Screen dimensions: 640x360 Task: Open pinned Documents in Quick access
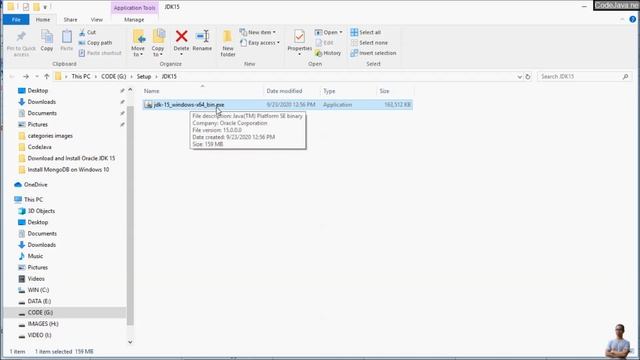coord(42,113)
